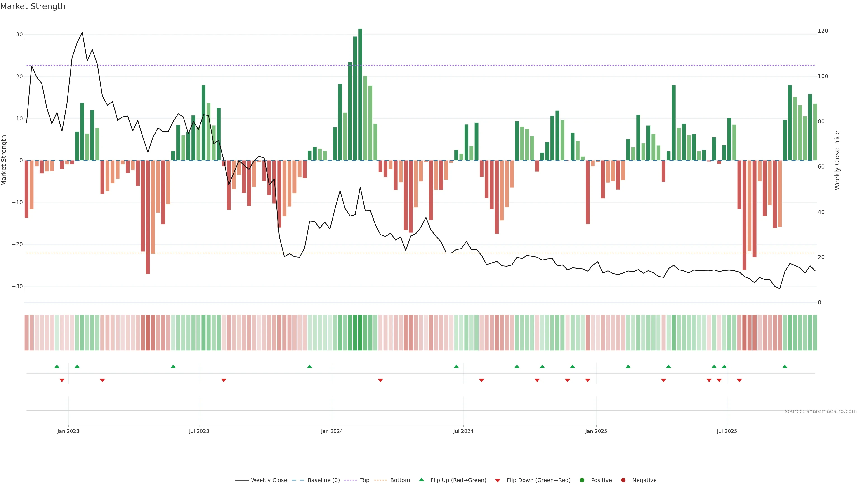Click the red Flip Down legend triangle icon
This screenshot has height=488, width=868.
(498, 480)
